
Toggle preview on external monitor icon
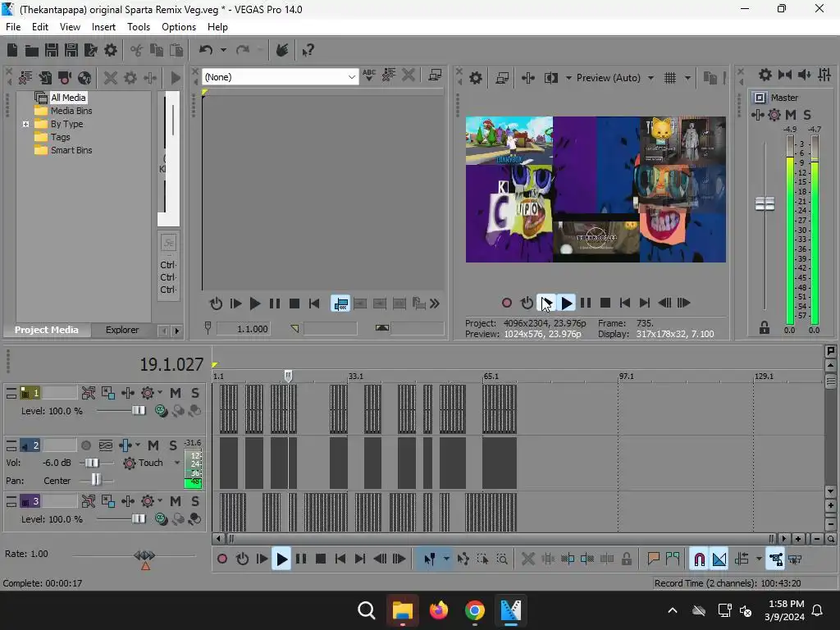coord(502,78)
